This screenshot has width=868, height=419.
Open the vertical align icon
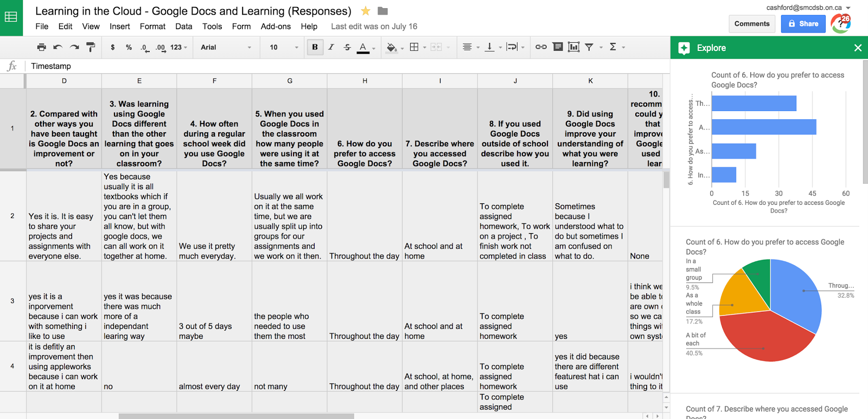489,47
